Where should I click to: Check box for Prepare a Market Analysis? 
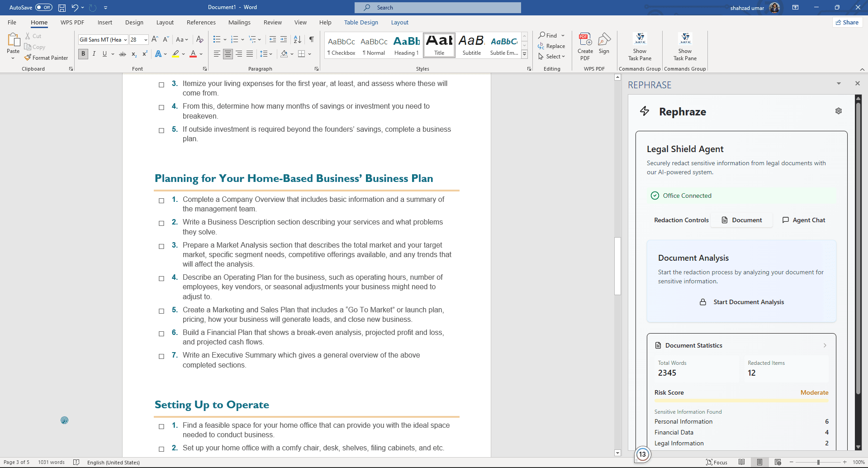[x=161, y=246]
